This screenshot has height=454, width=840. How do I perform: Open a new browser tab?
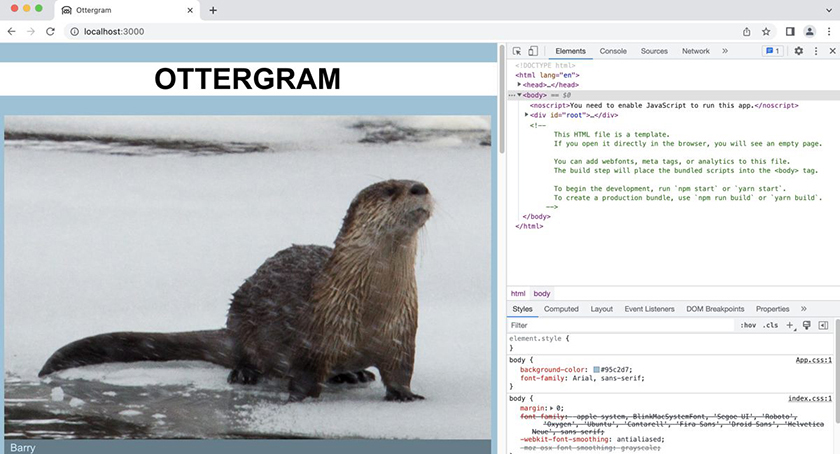tap(213, 10)
